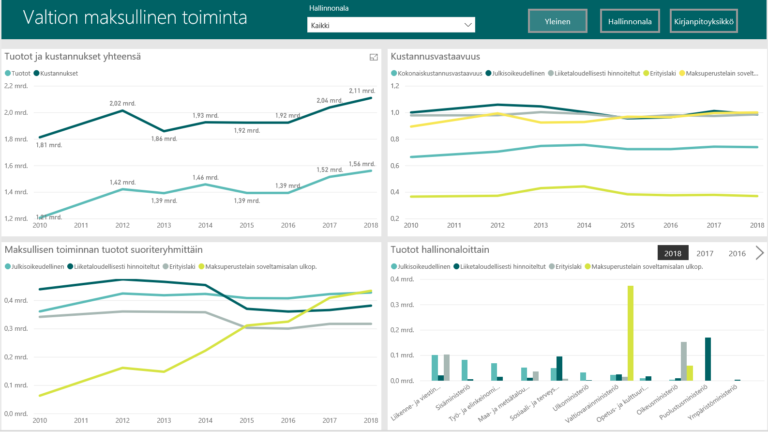Click the Tuotot legend marker in top-left chart

click(x=8, y=73)
